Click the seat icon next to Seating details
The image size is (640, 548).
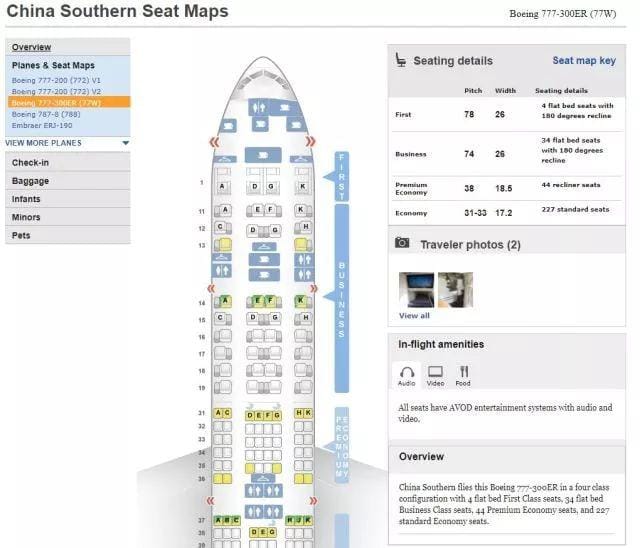tap(401, 60)
